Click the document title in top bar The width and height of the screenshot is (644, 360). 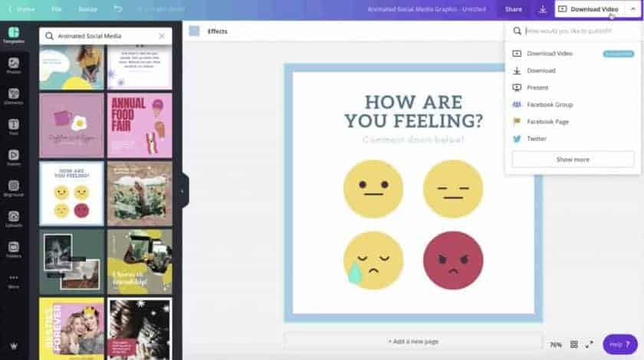click(x=426, y=9)
